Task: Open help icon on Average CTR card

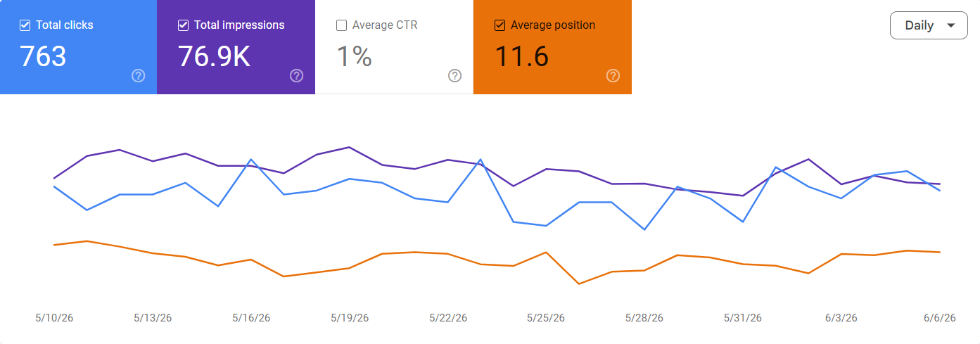Action: 455,76
